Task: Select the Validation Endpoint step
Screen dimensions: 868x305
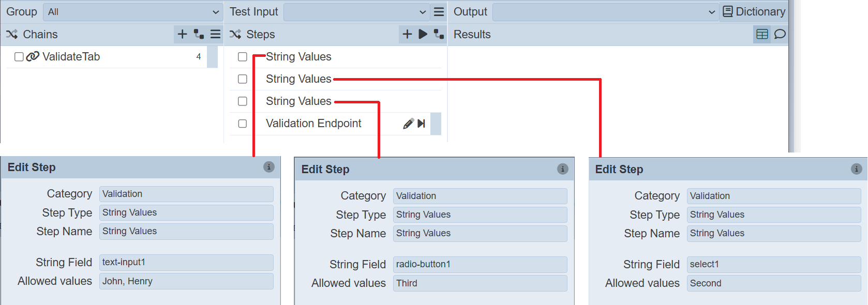Action: 313,124
